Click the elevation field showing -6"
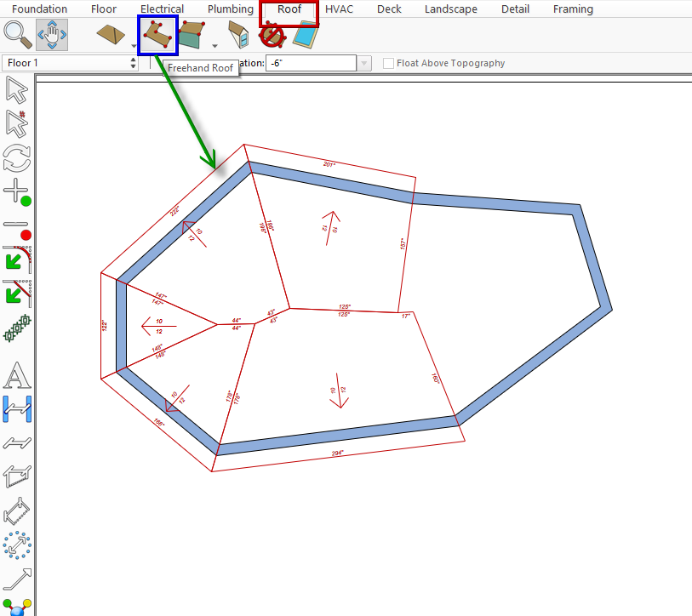692x616 pixels. point(311,63)
